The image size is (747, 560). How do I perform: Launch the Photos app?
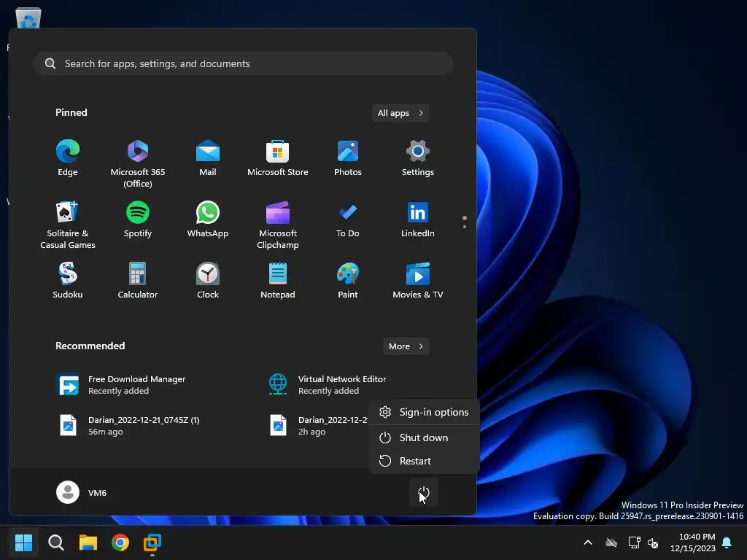(x=348, y=158)
